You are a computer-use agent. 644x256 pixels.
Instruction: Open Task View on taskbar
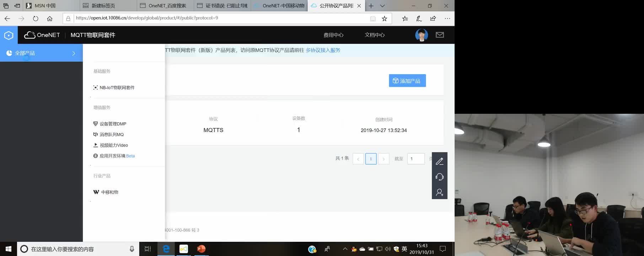pyautogui.click(x=147, y=249)
